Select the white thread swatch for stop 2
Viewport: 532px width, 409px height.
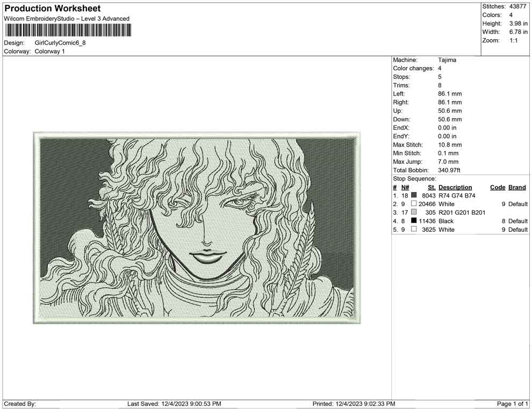pos(414,204)
